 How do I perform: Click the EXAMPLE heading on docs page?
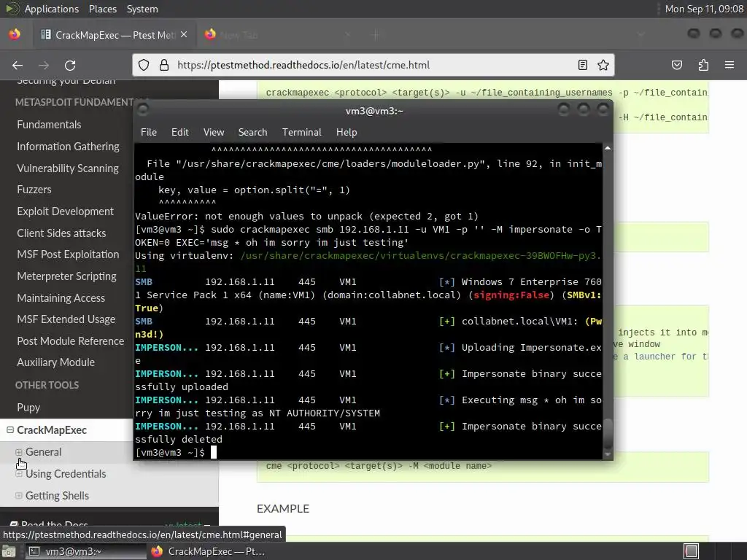[283, 508]
